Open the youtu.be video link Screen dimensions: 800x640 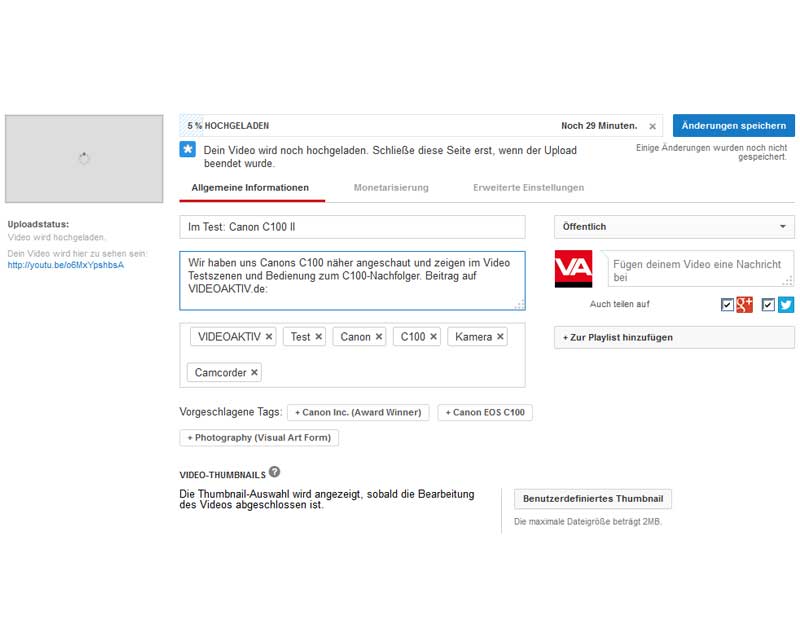(x=66, y=265)
